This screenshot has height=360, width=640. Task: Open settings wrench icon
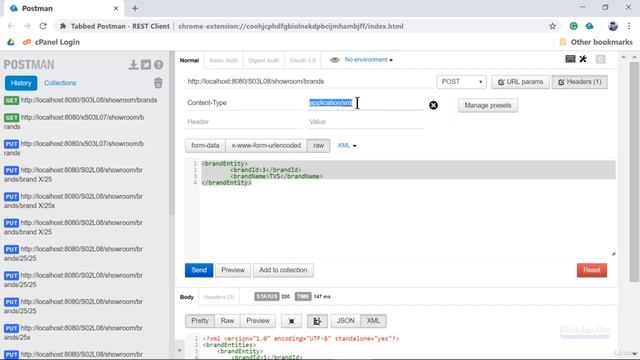[583, 59]
